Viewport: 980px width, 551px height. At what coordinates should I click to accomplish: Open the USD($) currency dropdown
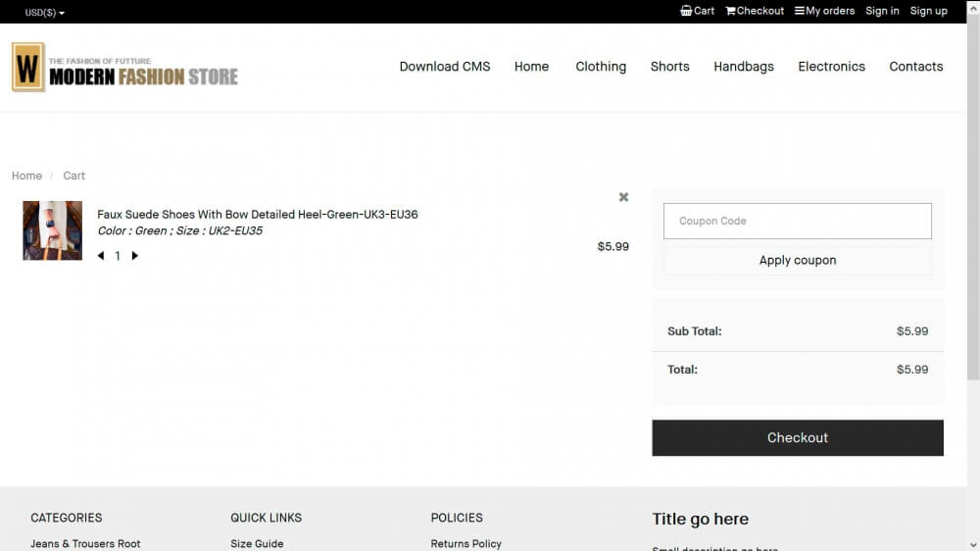[x=44, y=13]
